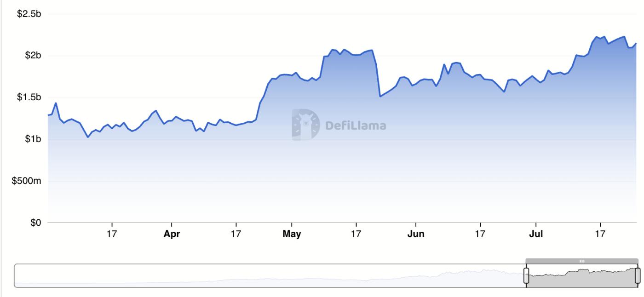Click the right handle of the range slider
Screen dimensions: 644x297
tap(638, 276)
